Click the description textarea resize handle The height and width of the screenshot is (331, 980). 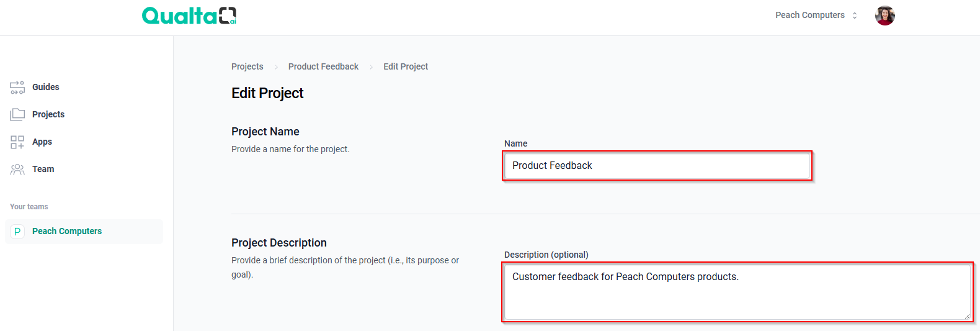pyautogui.click(x=967, y=316)
